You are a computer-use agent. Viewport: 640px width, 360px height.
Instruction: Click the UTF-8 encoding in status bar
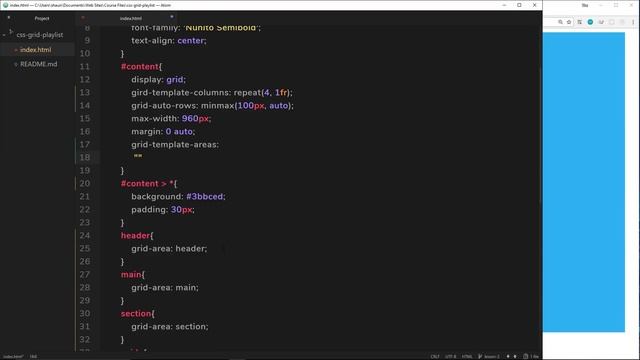point(451,356)
